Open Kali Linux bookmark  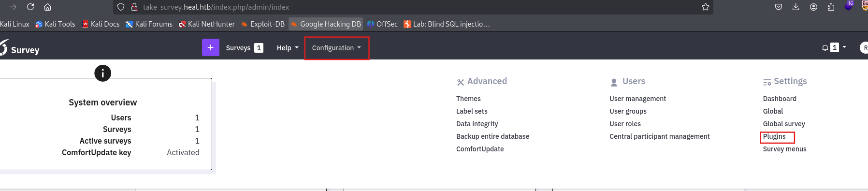coord(14,24)
